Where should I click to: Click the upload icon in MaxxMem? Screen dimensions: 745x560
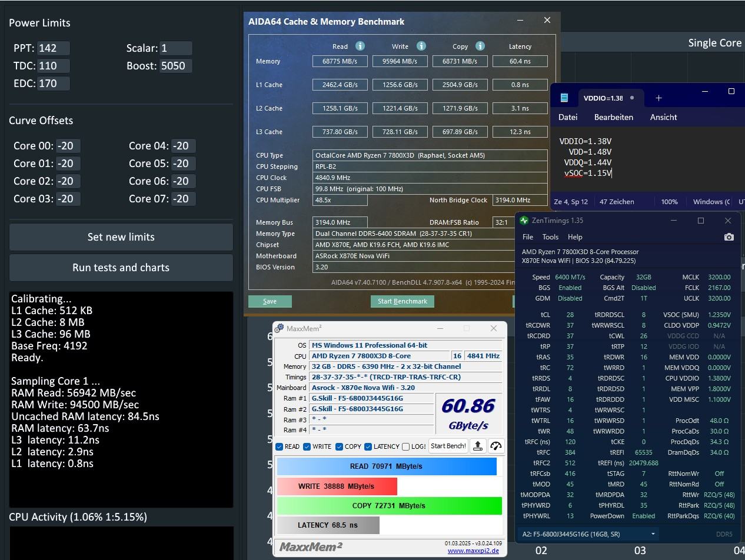point(478,446)
